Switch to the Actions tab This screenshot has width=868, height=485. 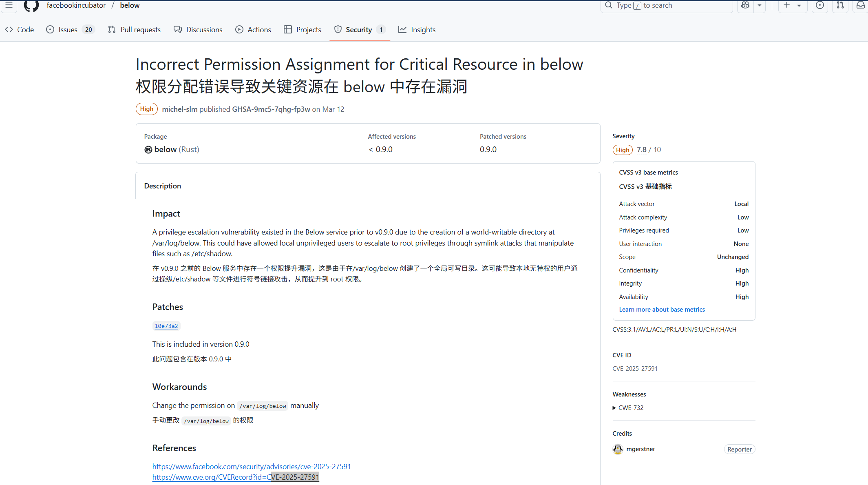[253, 30]
